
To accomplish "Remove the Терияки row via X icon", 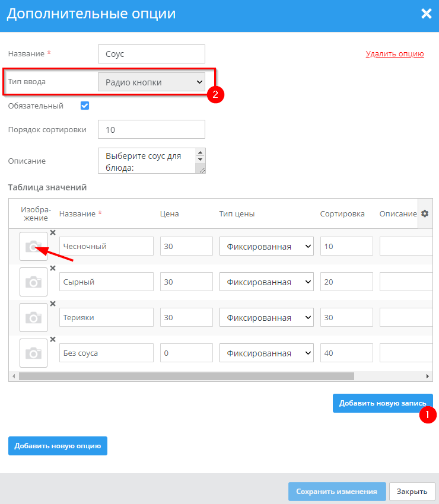I will (x=52, y=304).
